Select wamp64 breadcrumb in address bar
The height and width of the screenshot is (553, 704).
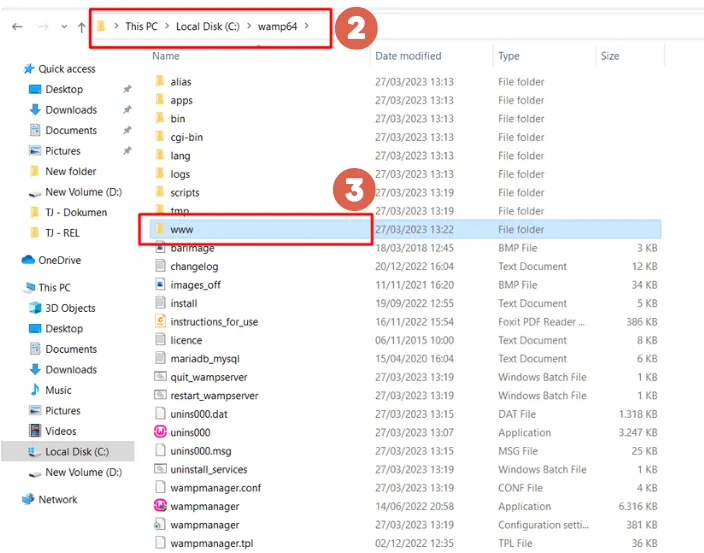tap(277, 26)
